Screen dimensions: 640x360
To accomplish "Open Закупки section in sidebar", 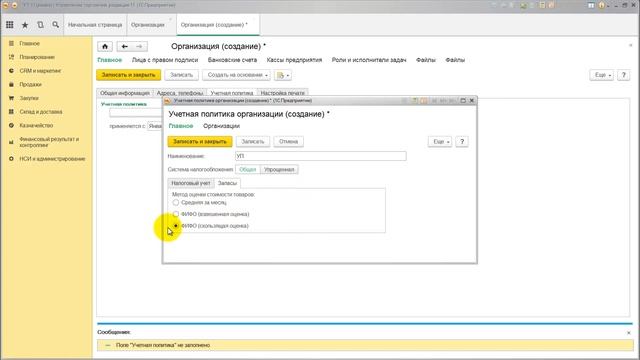I will pos(29,98).
